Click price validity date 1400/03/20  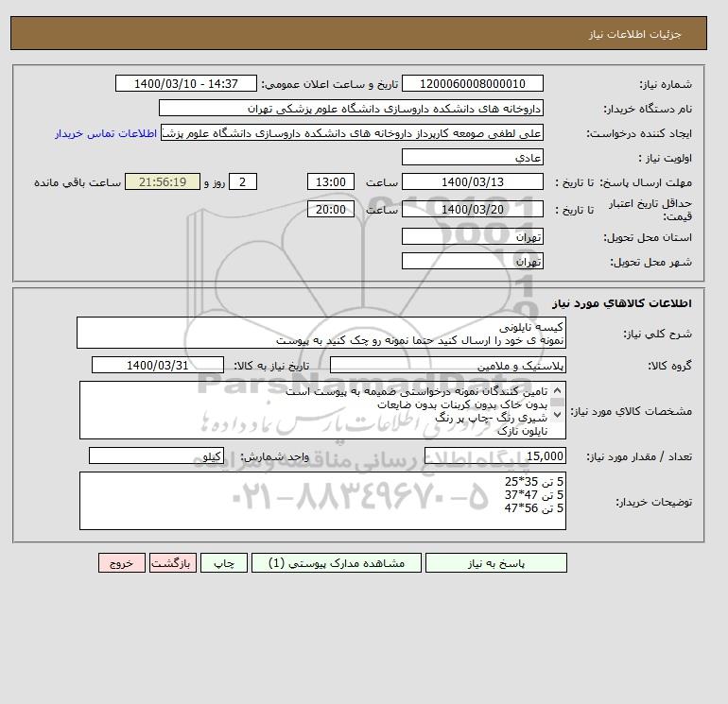[x=473, y=209]
